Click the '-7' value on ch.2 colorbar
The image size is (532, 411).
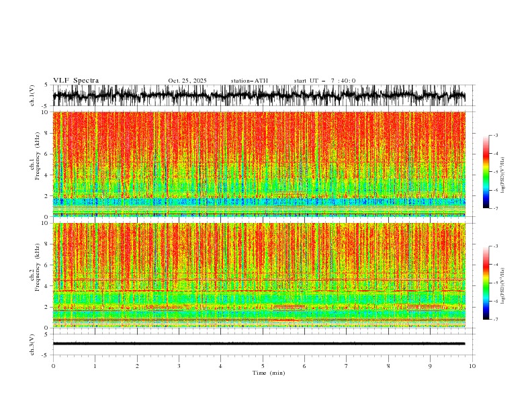click(x=495, y=320)
